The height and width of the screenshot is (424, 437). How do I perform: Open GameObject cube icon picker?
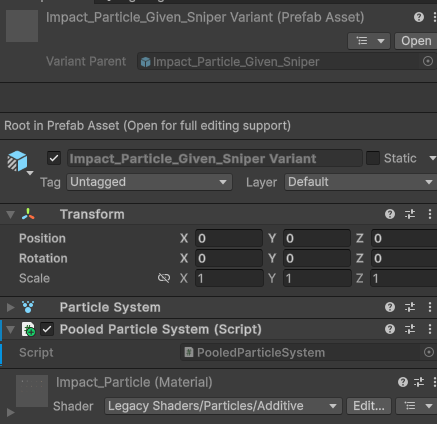pyautogui.click(x=20, y=162)
